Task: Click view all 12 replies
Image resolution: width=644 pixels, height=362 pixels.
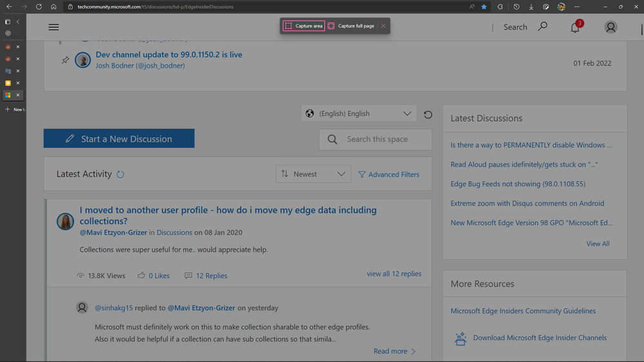Action: [394, 274]
